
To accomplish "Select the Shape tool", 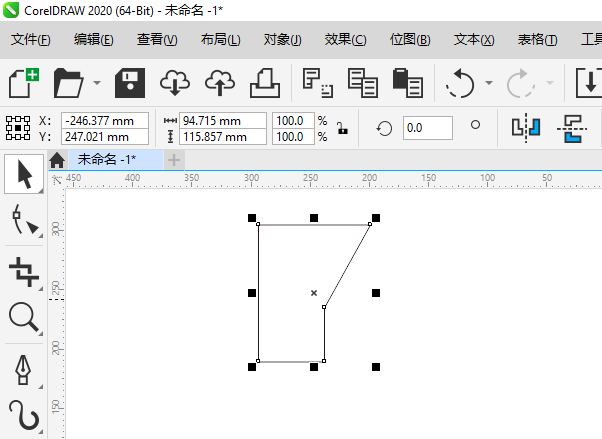I will 24,220.
